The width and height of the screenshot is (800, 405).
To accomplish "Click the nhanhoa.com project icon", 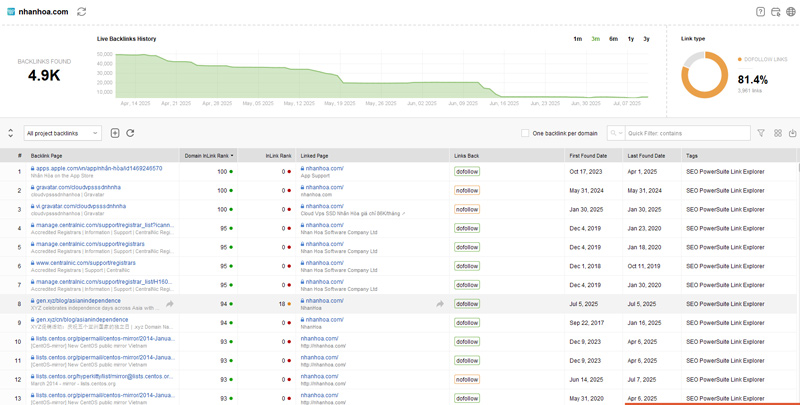I will (x=11, y=12).
